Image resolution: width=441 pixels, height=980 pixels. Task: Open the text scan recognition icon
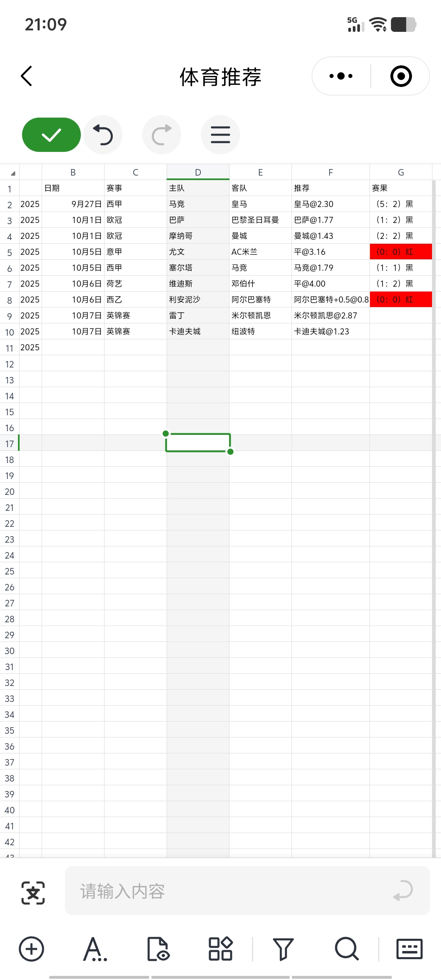tap(33, 893)
